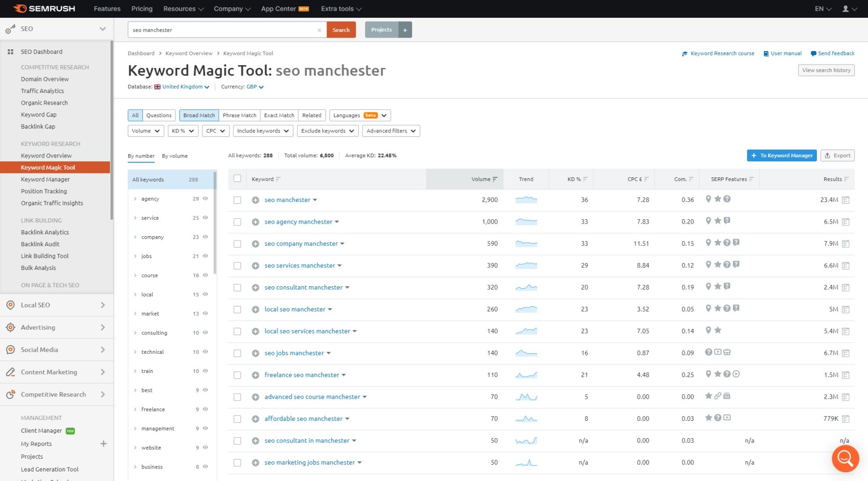Open the Resources top menu
This screenshot has height=481, width=868.
(183, 9)
